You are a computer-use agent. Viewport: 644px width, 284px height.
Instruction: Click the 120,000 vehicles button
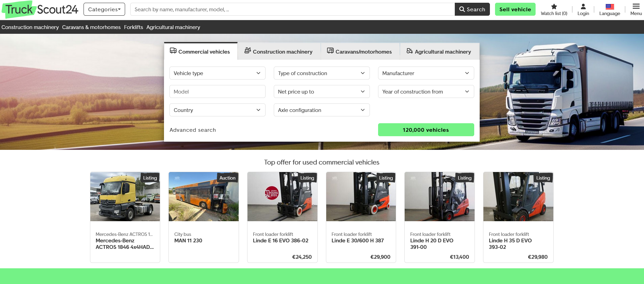tap(426, 130)
